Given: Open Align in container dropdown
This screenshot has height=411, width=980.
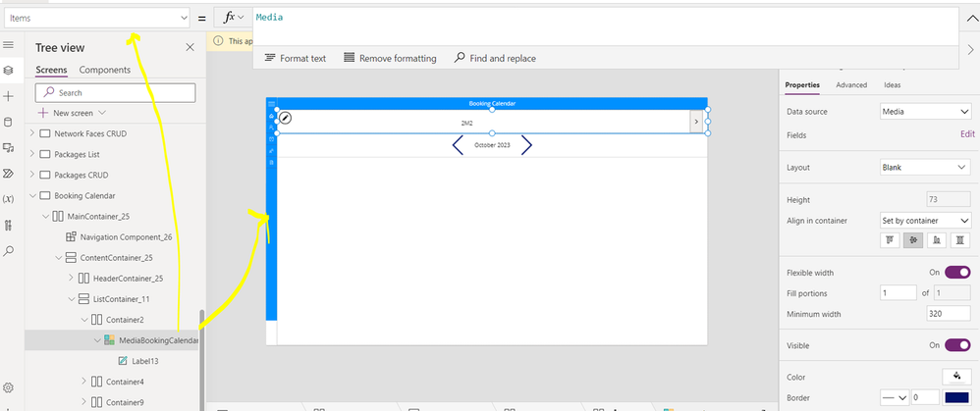Looking at the screenshot, I should [924, 221].
